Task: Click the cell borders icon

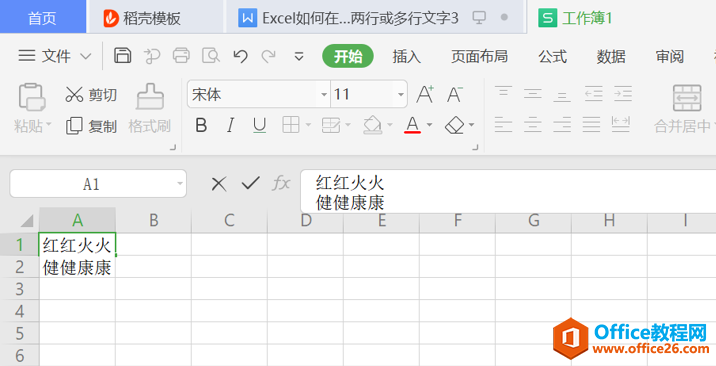Action: 291,125
